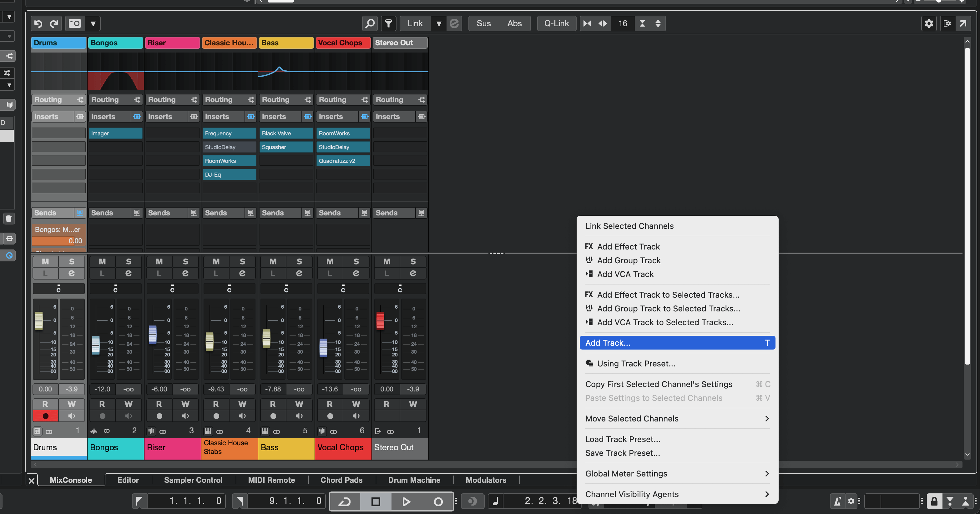Mute the Drums channel
This screenshot has height=514, width=980.
[45, 262]
